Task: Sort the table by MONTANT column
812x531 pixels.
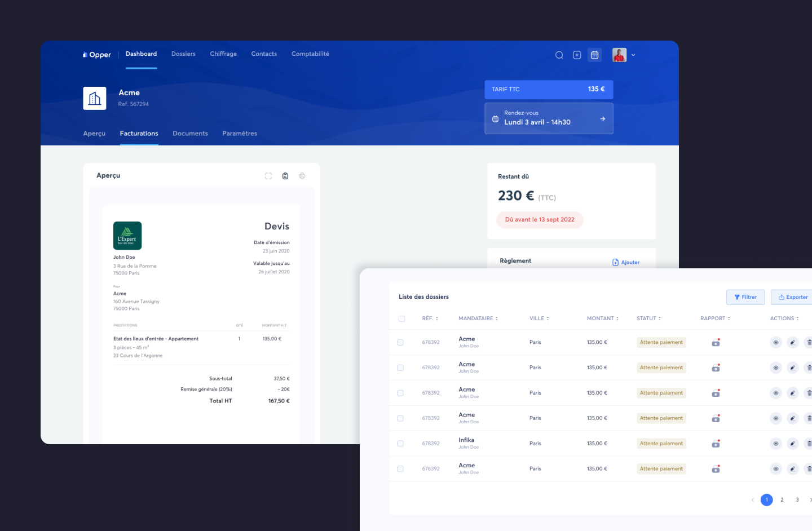Action: (x=602, y=318)
